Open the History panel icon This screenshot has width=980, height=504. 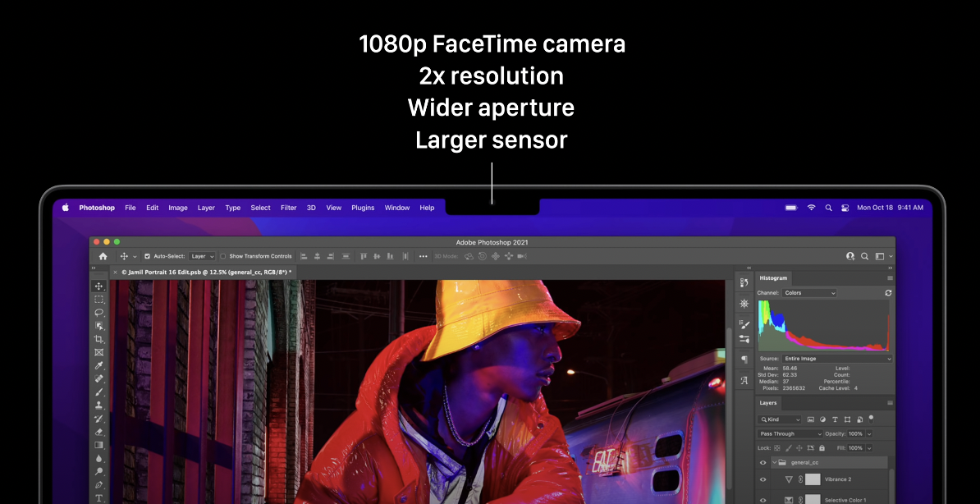[x=744, y=283]
